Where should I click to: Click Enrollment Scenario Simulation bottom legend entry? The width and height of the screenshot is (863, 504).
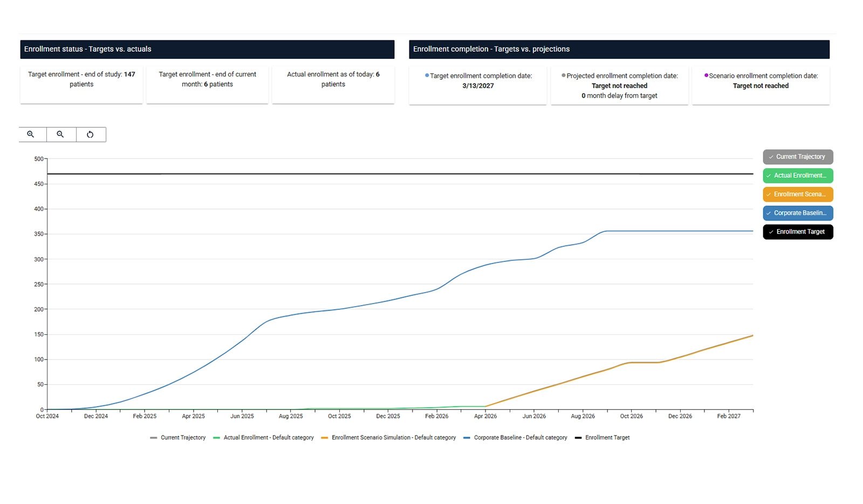pos(393,438)
